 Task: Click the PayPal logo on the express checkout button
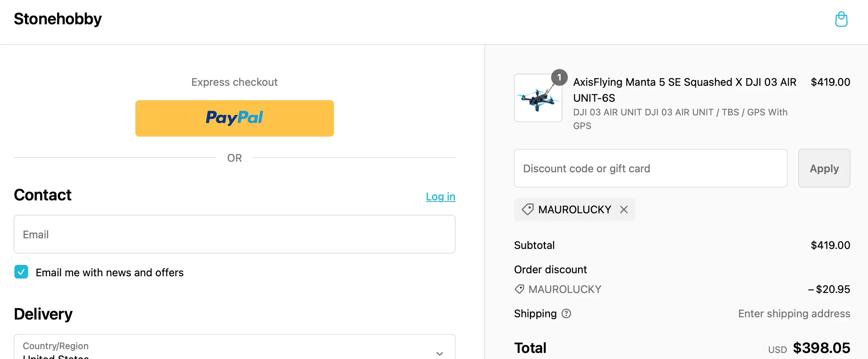click(x=234, y=118)
